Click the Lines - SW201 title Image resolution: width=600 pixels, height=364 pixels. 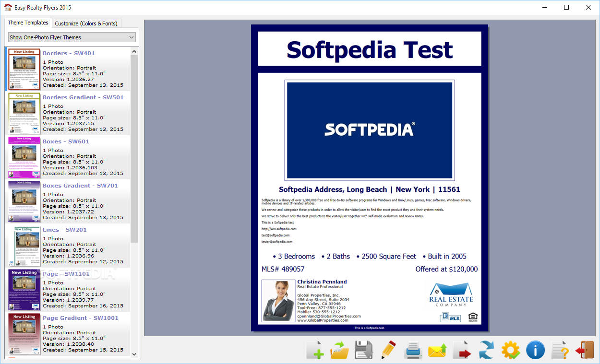tap(65, 230)
